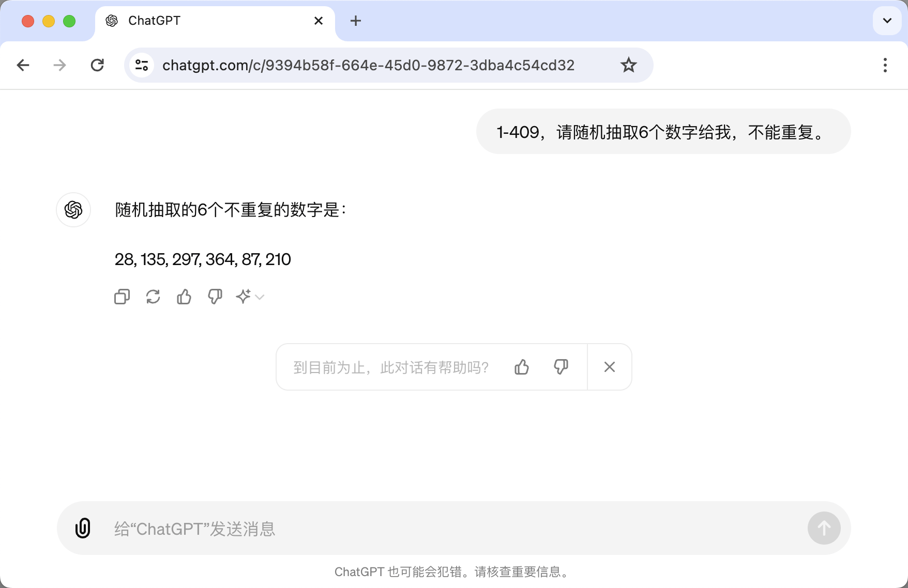This screenshot has height=588, width=908.
Task: Open the model switch sparkle menu
Action: coord(250,297)
